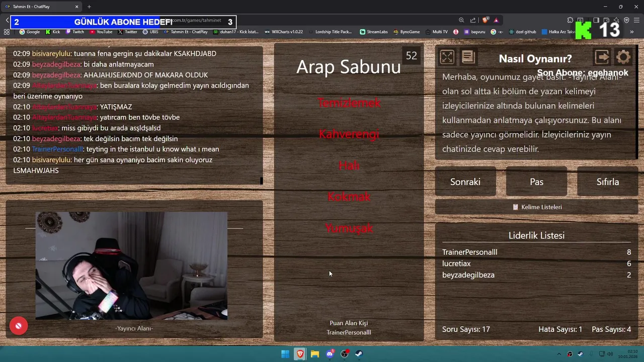This screenshot has width=644, height=362.
Task: Click the Soru Sayısı: 17 counter
Action: pos(466,329)
